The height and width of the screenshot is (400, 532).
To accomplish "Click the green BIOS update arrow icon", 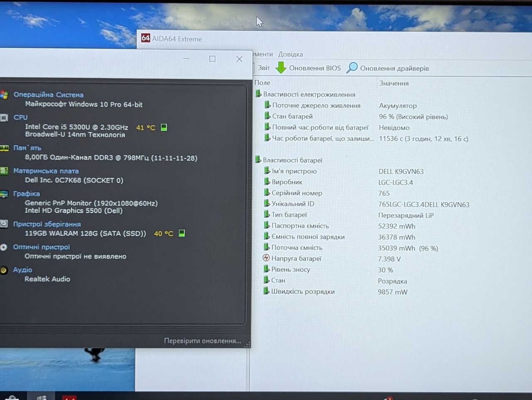I will pyautogui.click(x=281, y=68).
